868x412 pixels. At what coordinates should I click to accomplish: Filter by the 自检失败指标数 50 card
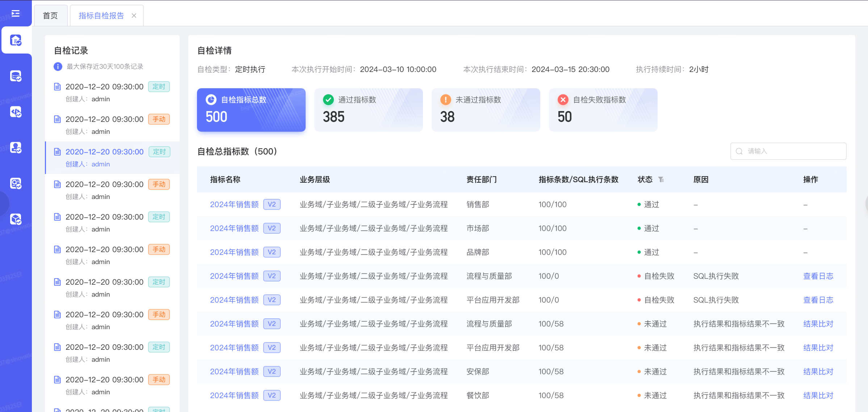pyautogui.click(x=603, y=110)
